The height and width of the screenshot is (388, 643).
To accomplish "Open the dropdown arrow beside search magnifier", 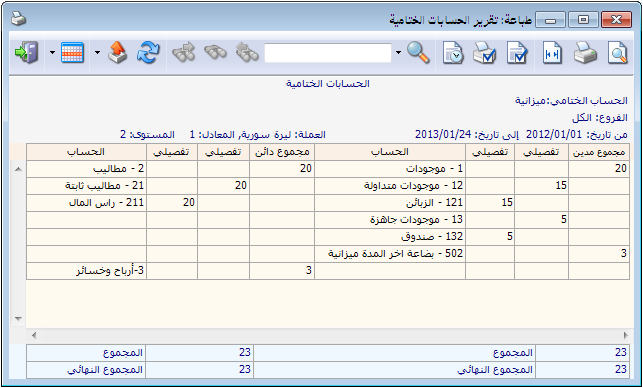I will tap(399, 53).
